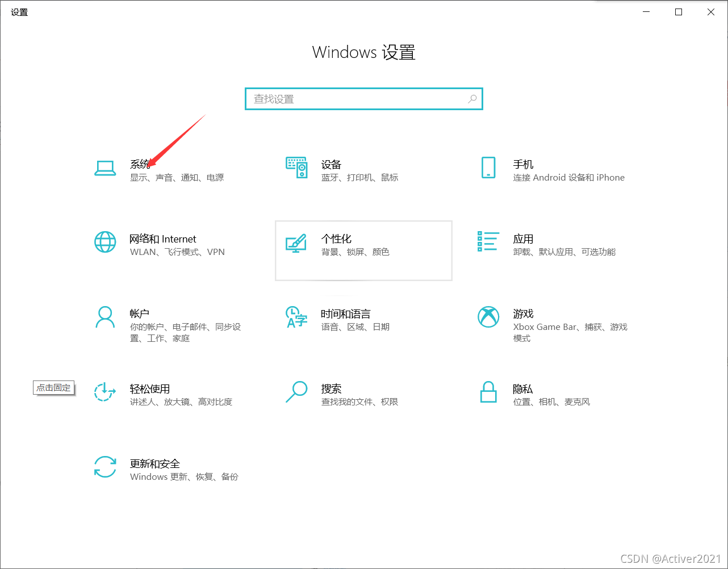The height and width of the screenshot is (569, 728).
Task: Open the 时间和语言 settings title
Action: coord(346,314)
